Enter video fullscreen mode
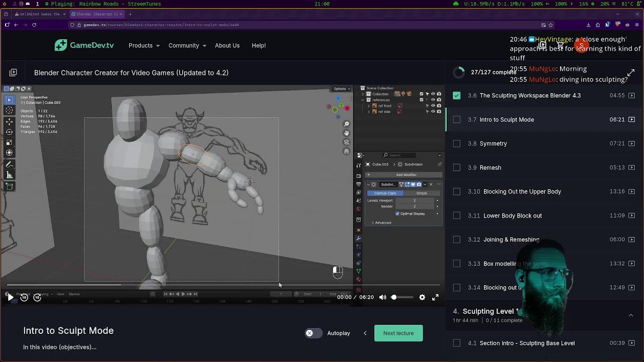This screenshot has height=362, width=644. pyautogui.click(x=435, y=297)
